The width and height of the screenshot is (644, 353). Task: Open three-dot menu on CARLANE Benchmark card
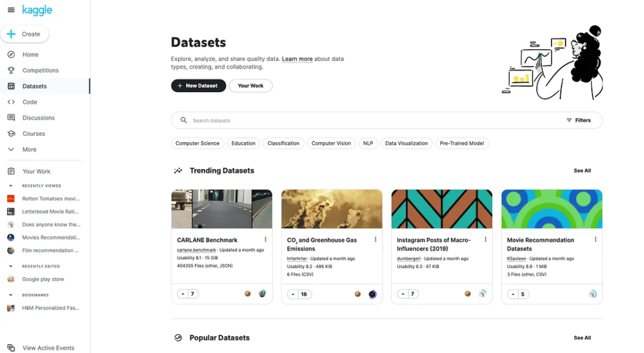point(265,240)
